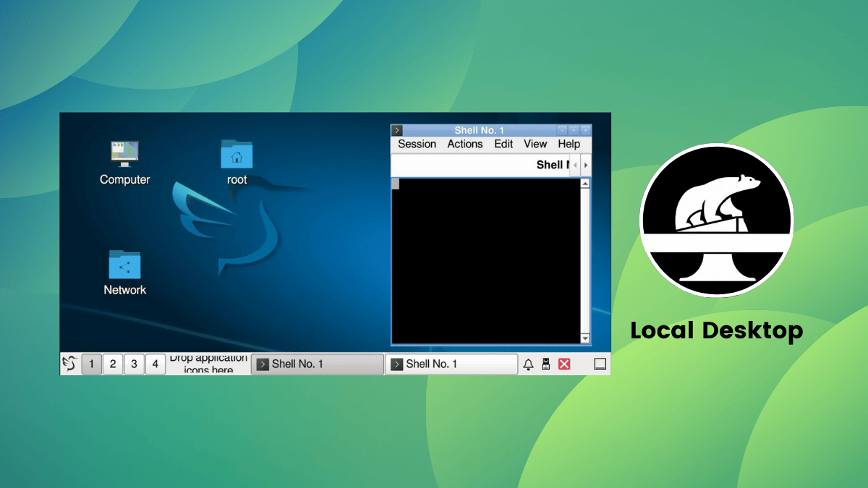The height and width of the screenshot is (488, 868).
Task: Switch to workspace 3
Action: click(134, 364)
